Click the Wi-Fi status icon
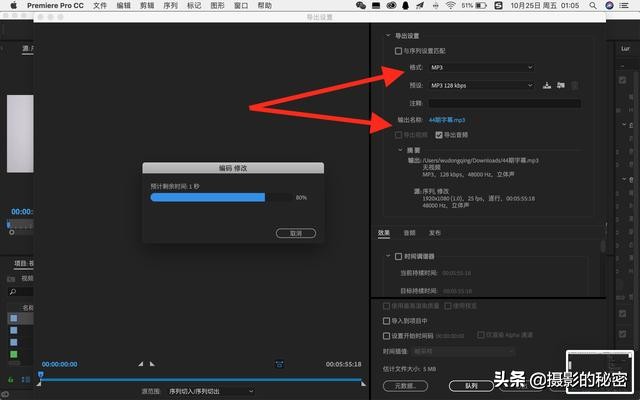The height and width of the screenshot is (400, 640). (x=451, y=5)
